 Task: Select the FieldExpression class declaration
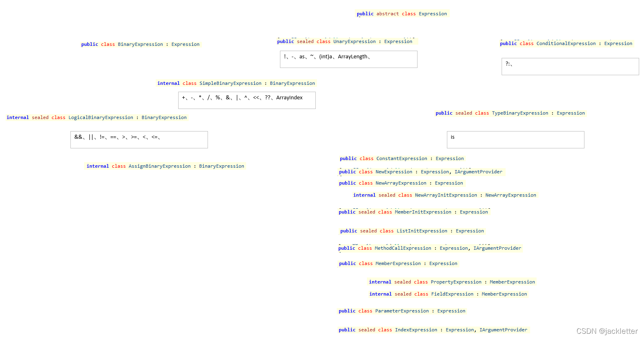point(448,294)
